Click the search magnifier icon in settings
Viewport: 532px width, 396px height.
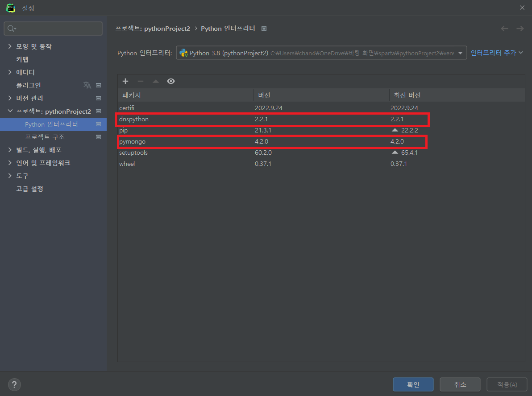coord(11,29)
